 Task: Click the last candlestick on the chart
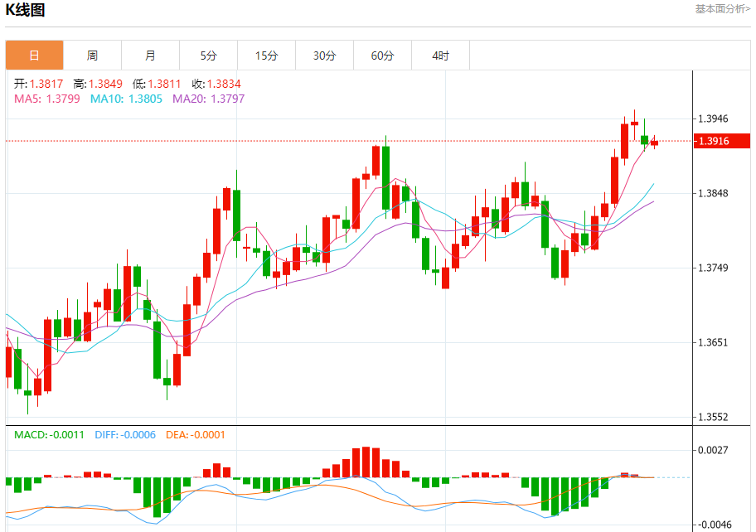pos(654,143)
